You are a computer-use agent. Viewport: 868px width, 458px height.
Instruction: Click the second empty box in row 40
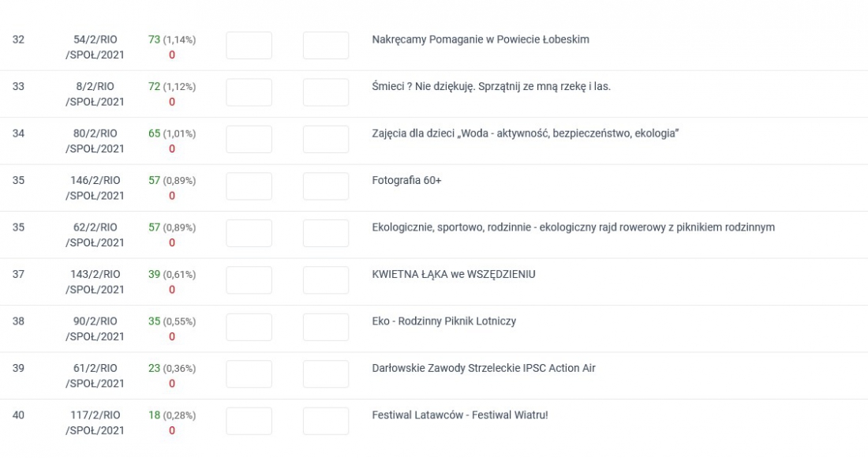pos(325,422)
